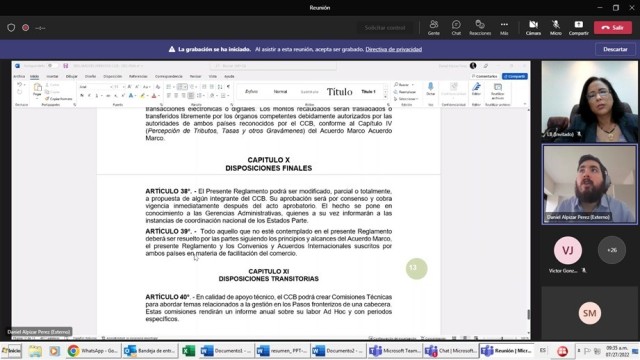The width and height of the screenshot is (640, 360).
Task: Select the Normal style
Action: pyautogui.click(x=280, y=92)
